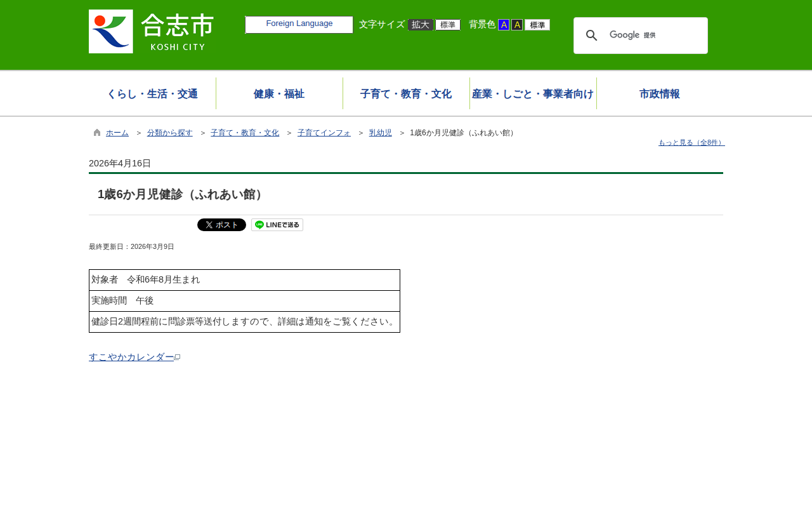Viewport: 812px width, 508px height.
Task: Open 子育てインフォ breadcrumb link
Action: click(x=324, y=133)
